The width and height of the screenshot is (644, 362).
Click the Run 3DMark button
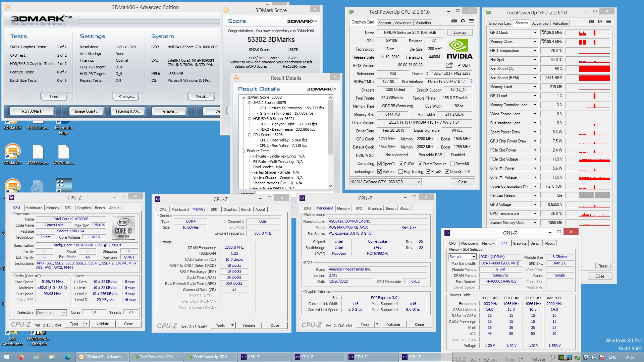[x=32, y=111]
